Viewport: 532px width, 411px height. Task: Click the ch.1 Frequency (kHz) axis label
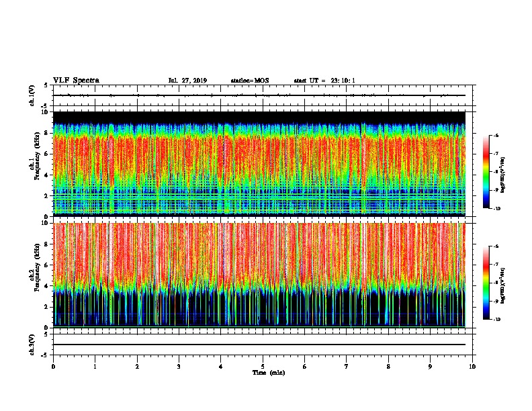35,156
